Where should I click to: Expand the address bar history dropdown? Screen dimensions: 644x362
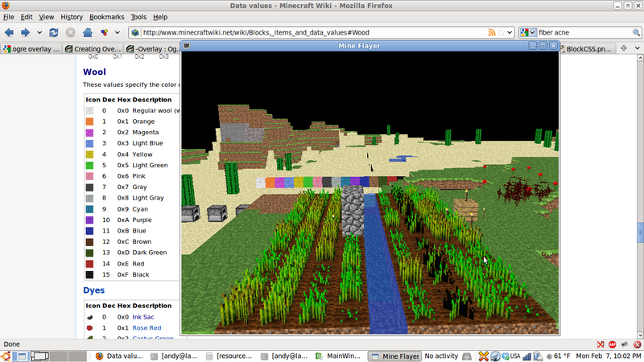pos(509,33)
